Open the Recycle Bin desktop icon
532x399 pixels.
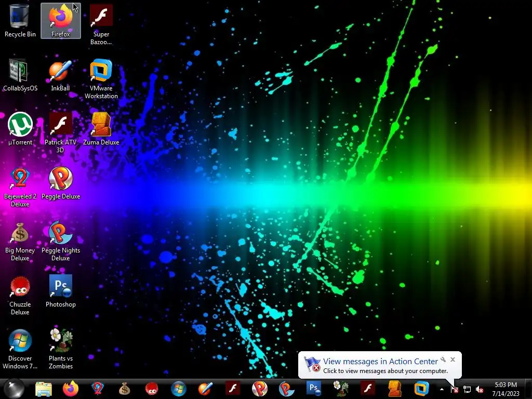point(20,21)
